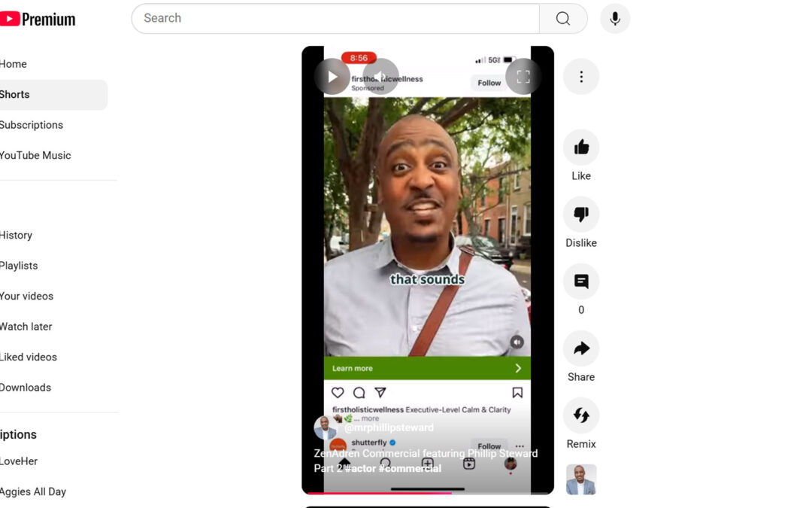812x508 pixels.
Task: Enter fullscreen on the Shorts player
Action: click(x=523, y=77)
